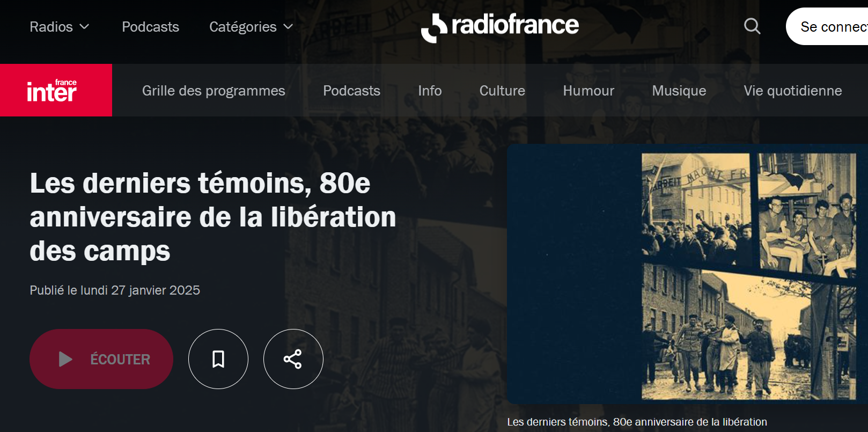Open the Culture section
The height and width of the screenshot is (432, 868).
502,91
